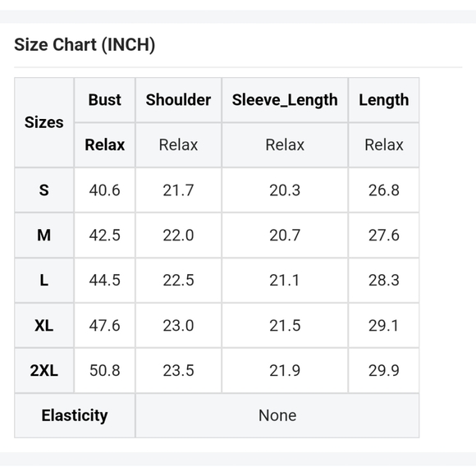
Task: Select the L size row label
Action: 44,280
